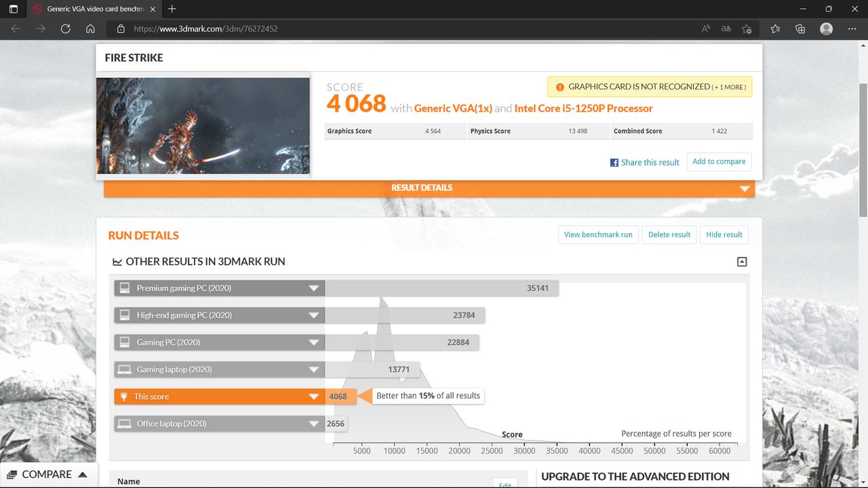This screenshot has width=868, height=488.
Task: Click the Add to compare button
Action: pos(719,161)
